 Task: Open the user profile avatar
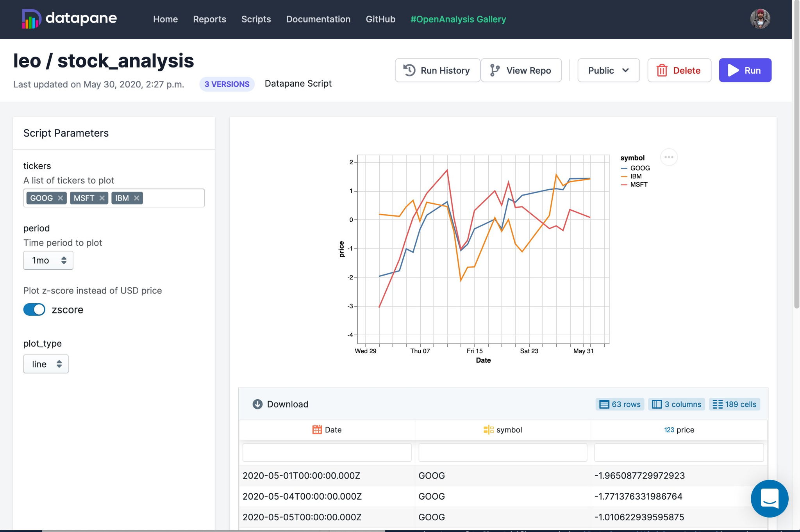coord(760,19)
